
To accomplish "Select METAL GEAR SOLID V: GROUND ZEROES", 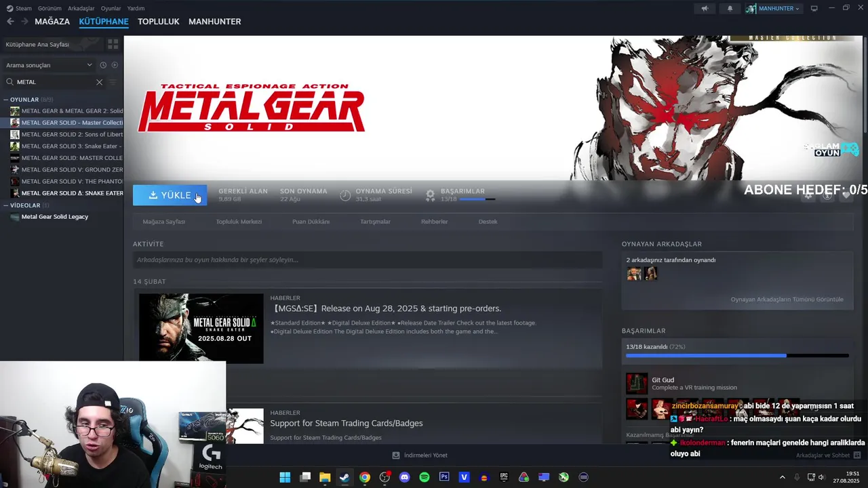I will coord(66,169).
